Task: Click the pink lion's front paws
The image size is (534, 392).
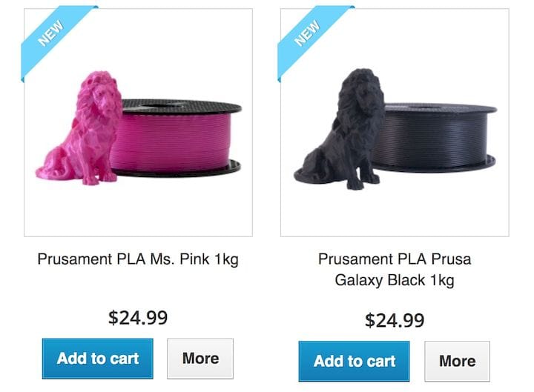Action: [x=106, y=178]
